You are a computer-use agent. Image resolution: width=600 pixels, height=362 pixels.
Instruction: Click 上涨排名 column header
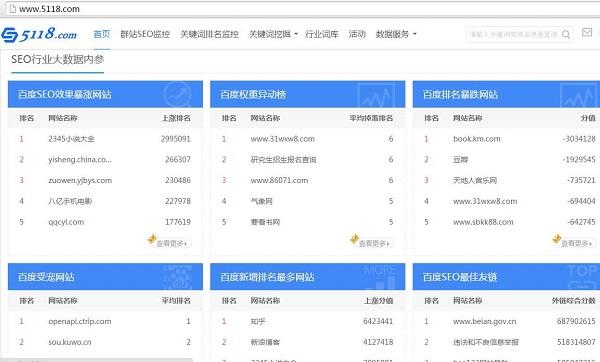(176, 118)
